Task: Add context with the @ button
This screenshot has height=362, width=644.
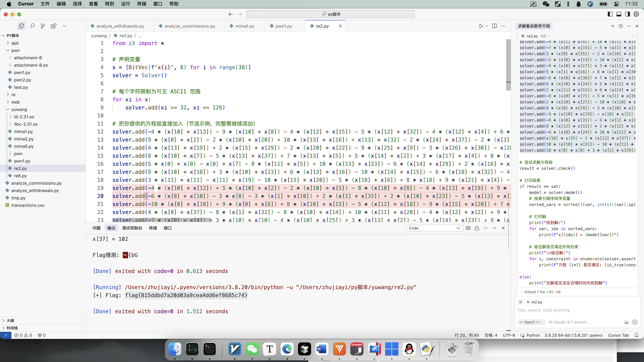Action: coord(521,302)
